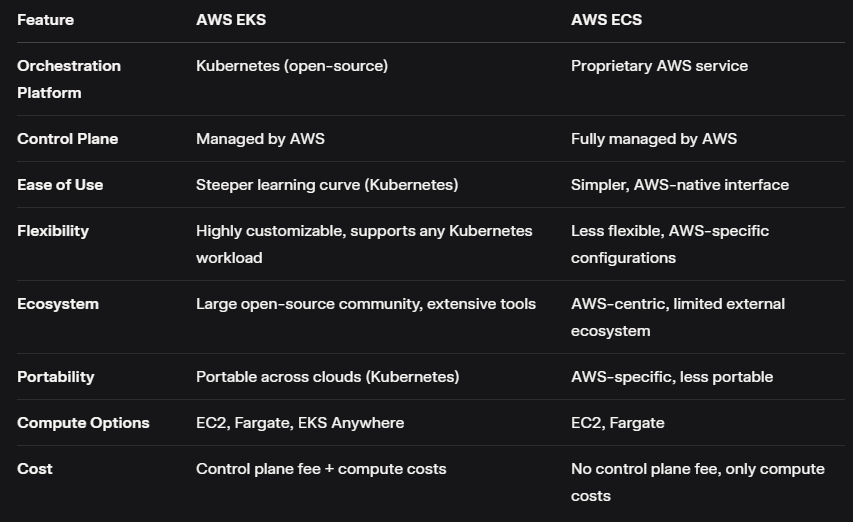This screenshot has height=522, width=853.
Task: Click the AWS EKS column header
Action: coord(231,20)
